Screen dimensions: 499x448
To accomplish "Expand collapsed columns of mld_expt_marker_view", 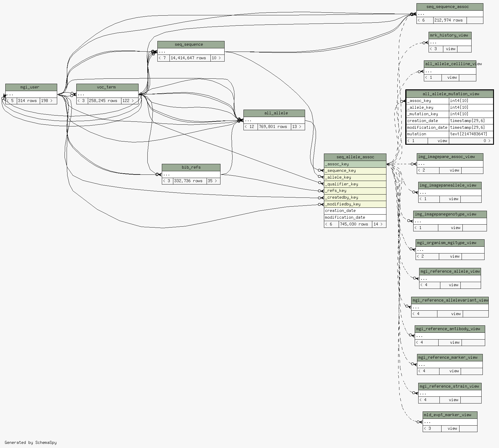I will point(450,422).
